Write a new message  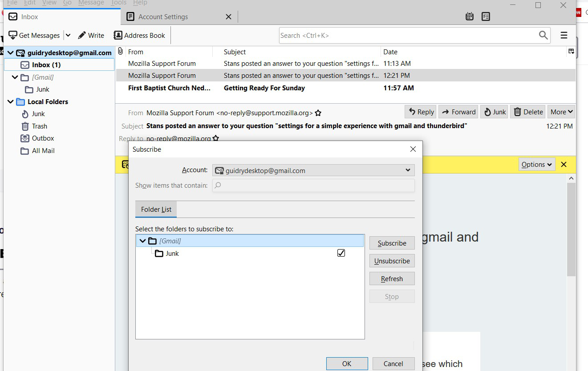(x=91, y=35)
